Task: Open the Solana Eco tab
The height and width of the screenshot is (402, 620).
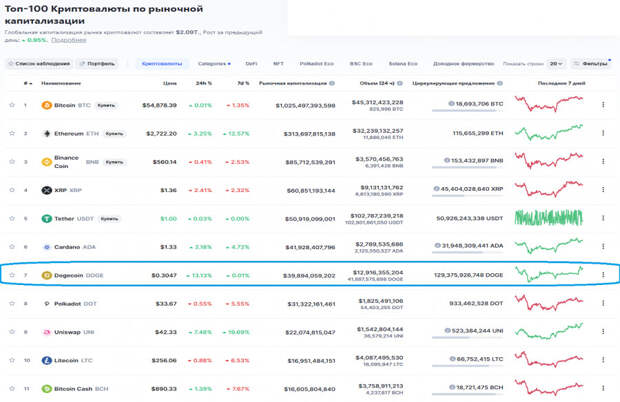Action: tap(403, 64)
